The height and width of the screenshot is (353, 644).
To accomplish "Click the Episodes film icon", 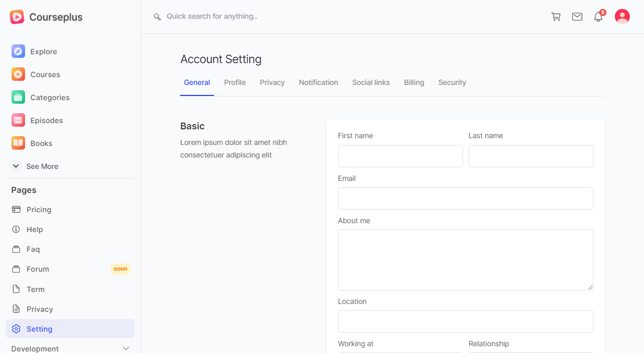I will click(18, 120).
